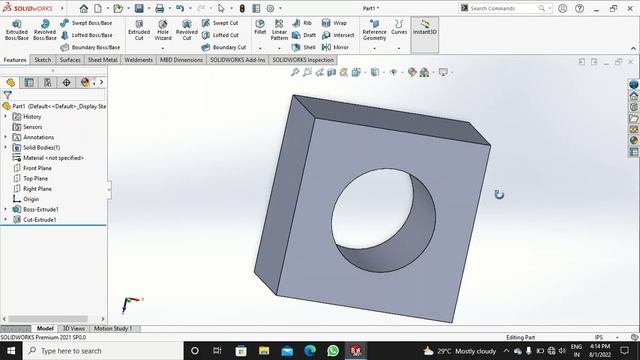The height and width of the screenshot is (360, 640).
Task: Open the Fillet dropdown arrow
Action: click(x=260, y=48)
